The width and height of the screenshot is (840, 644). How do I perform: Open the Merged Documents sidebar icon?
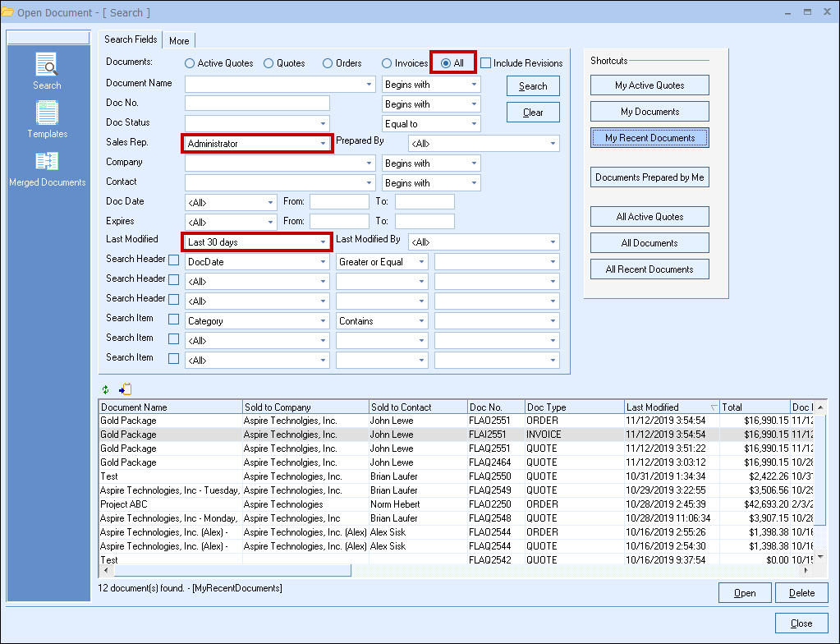point(47,162)
